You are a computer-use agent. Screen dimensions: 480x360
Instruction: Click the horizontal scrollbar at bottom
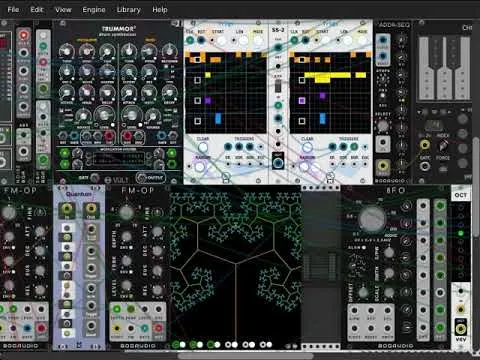246,356
